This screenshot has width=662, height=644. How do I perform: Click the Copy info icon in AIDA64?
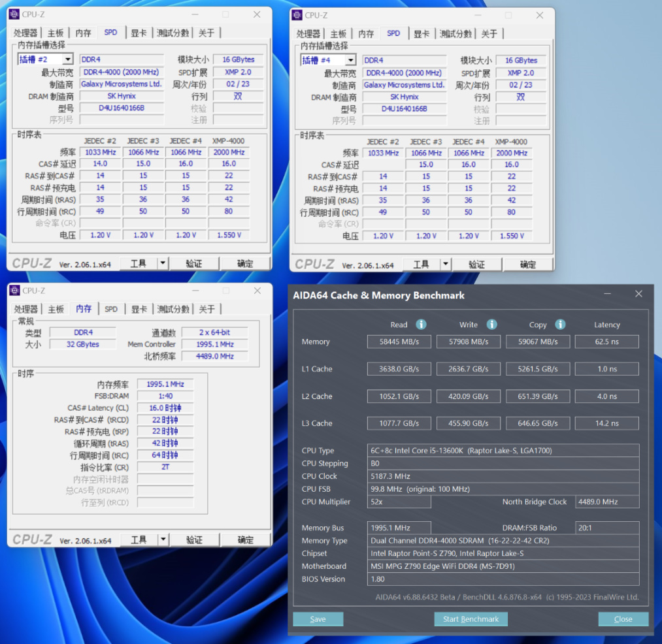tap(560, 324)
